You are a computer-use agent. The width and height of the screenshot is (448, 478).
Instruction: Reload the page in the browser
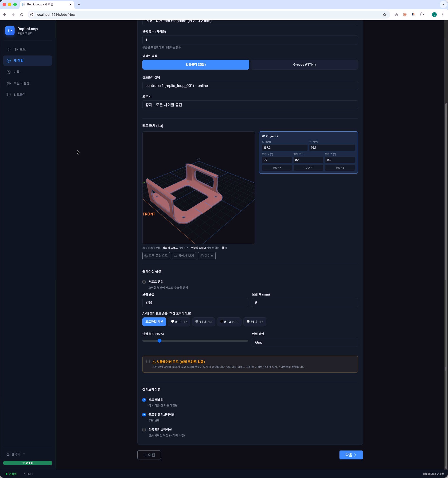click(22, 15)
